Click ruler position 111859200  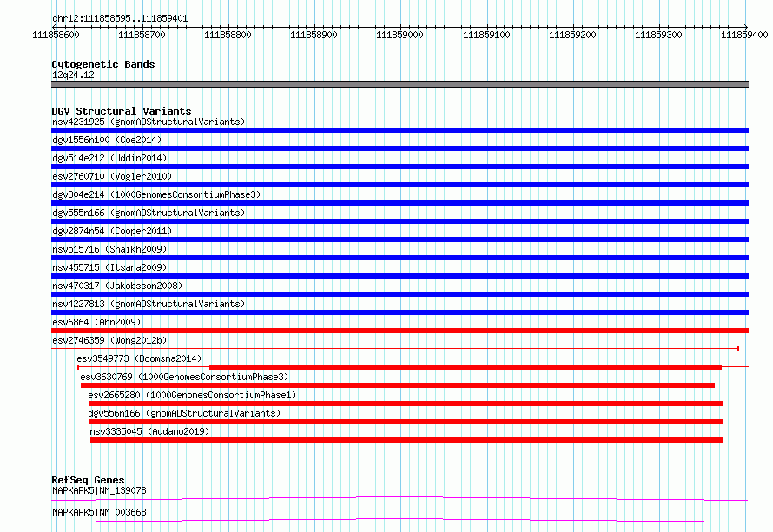(x=572, y=35)
